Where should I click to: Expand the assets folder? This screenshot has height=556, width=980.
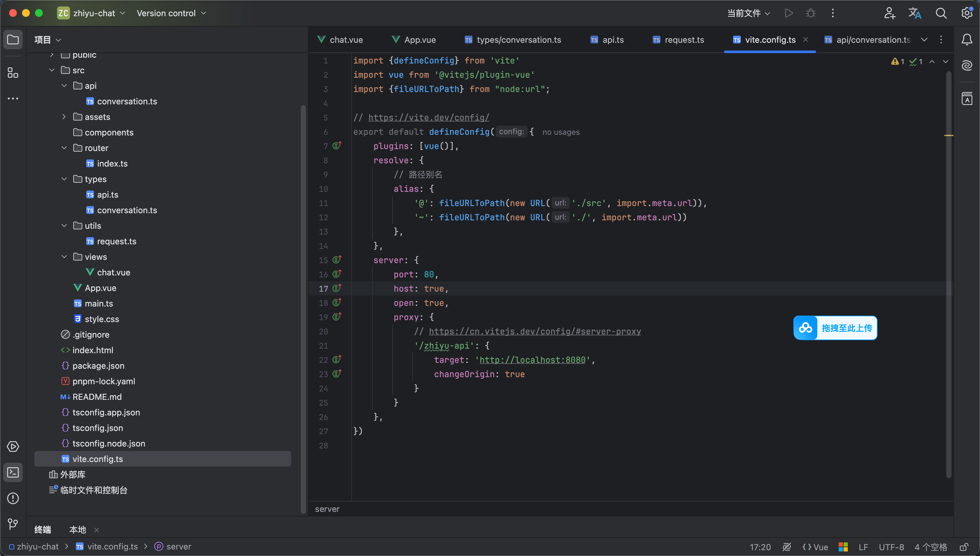(x=64, y=117)
